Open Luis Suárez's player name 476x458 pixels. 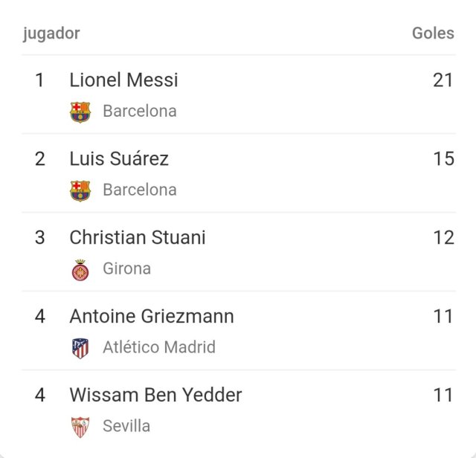[119, 158]
